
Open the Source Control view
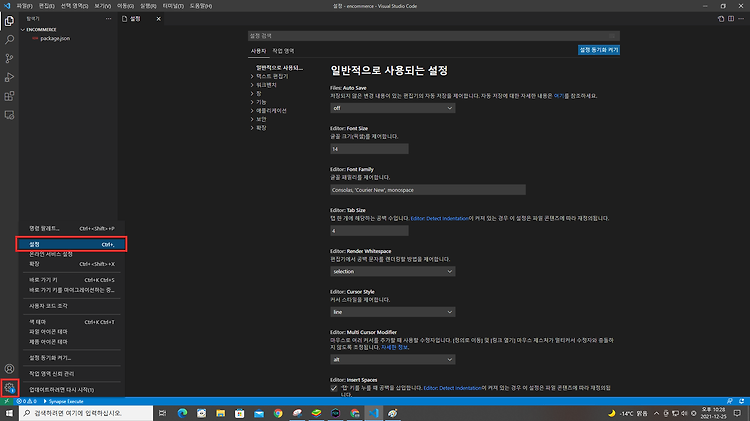pyautogui.click(x=9, y=58)
